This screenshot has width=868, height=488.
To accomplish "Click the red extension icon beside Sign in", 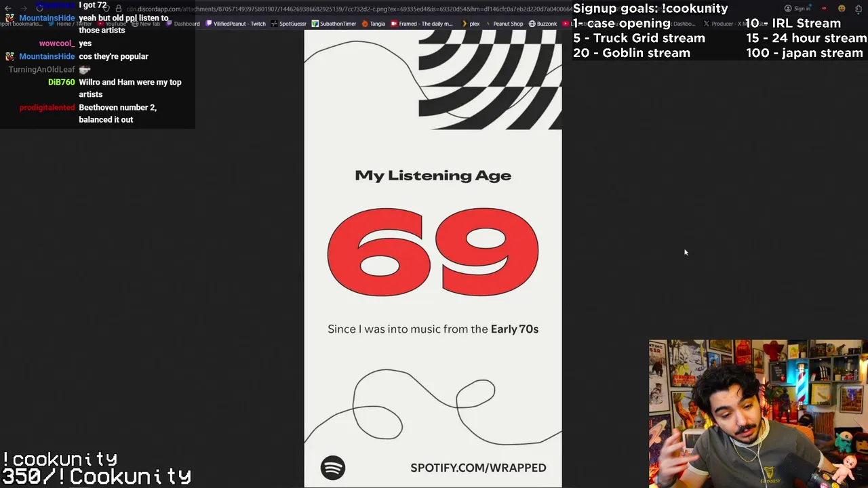I will click(x=824, y=9).
